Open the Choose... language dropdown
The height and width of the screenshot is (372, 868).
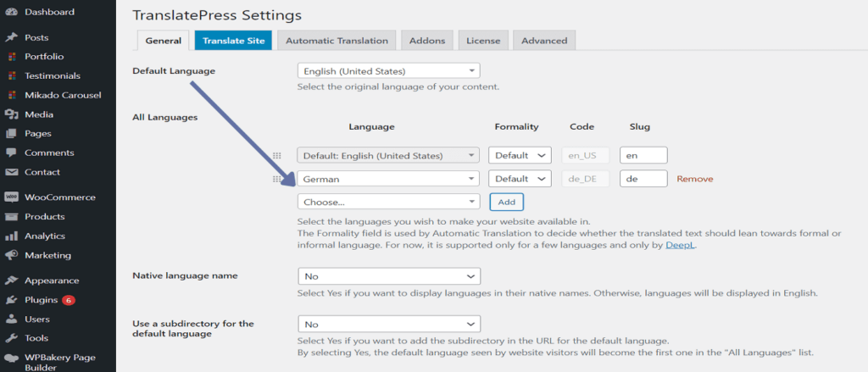tap(388, 202)
